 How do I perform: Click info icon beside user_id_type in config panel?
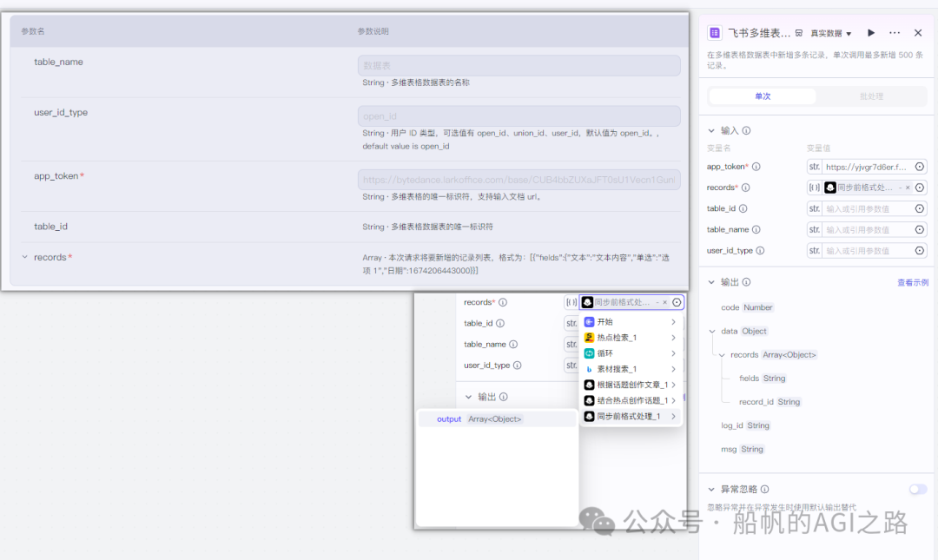pyautogui.click(x=760, y=251)
